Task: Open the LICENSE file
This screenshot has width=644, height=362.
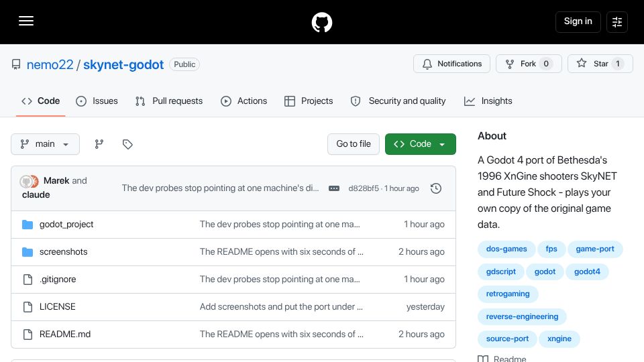Action: tap(58, 307)
